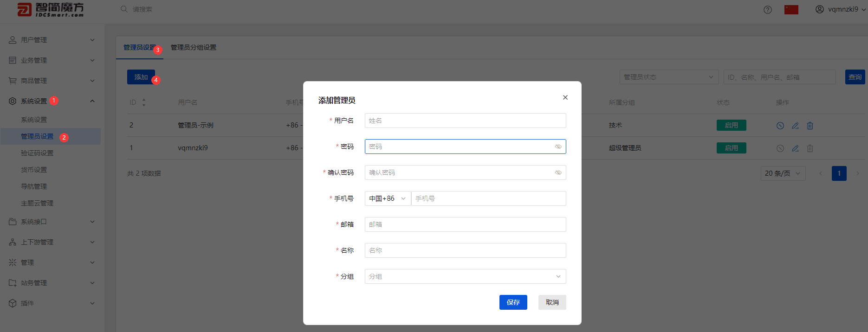Go to previous page arrow

(x=821, y=173)
